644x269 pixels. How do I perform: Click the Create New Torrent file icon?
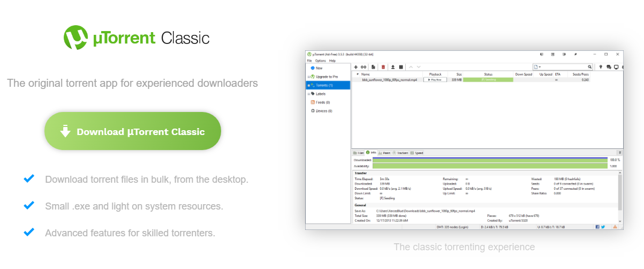pyautogui.click(x=374, y=67)
